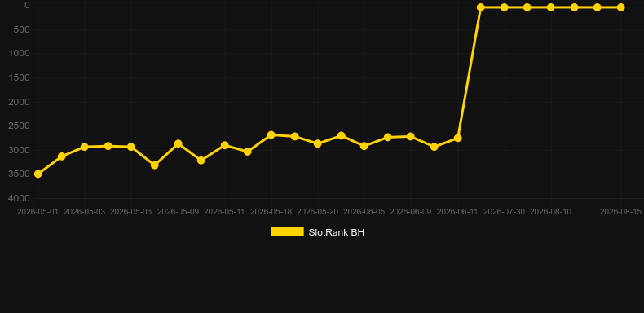This screenshot has height=313, width=644.
Task: Click the 500 y-axis label
Action: 22,29
